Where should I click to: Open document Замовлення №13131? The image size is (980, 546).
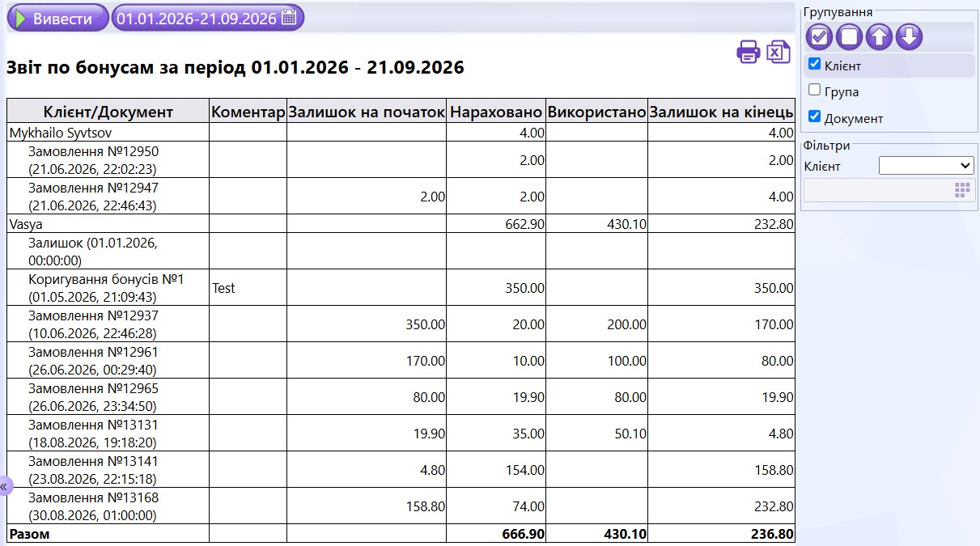tap(93, 434)
